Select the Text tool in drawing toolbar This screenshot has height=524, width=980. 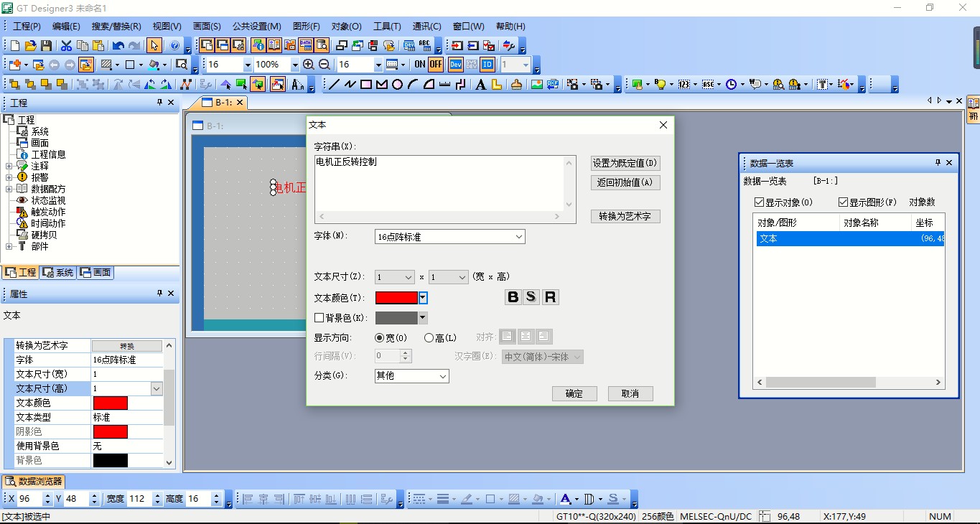pyautogui.click(x=480, y=85)
